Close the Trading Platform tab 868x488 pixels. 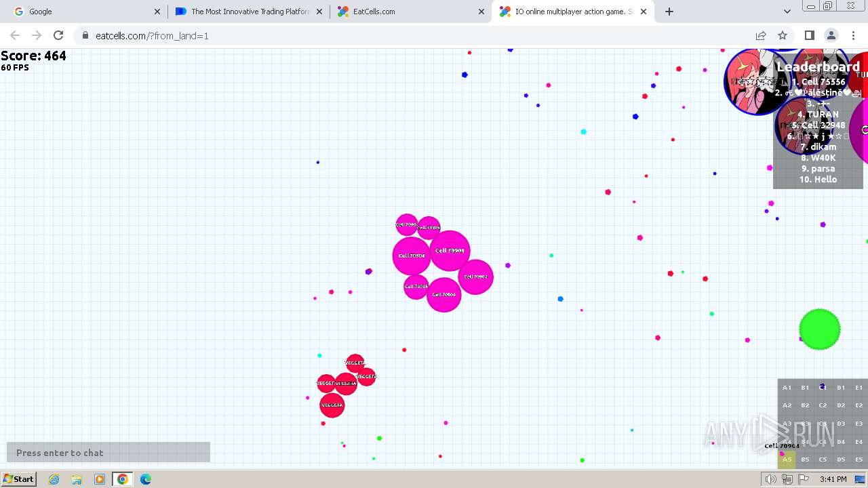coord(319,12)
